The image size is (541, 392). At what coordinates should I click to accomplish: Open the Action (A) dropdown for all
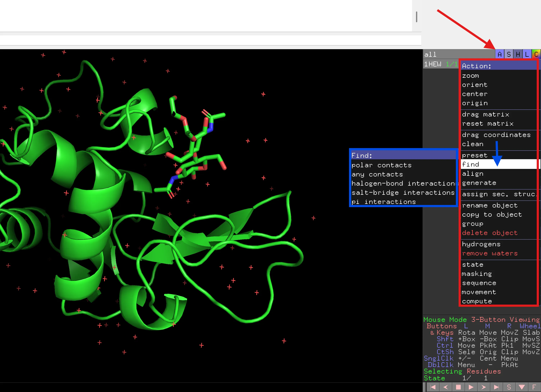[x=500, y=55]
